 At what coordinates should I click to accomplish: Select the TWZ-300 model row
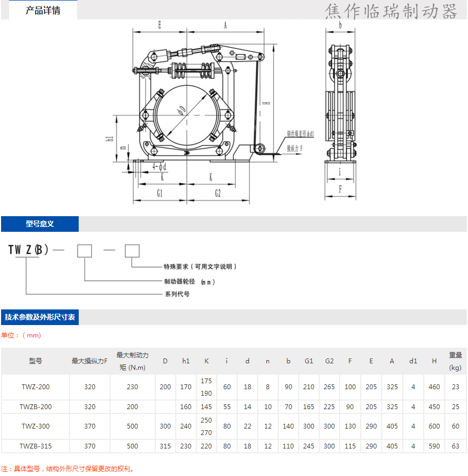[x=36, y=426]
